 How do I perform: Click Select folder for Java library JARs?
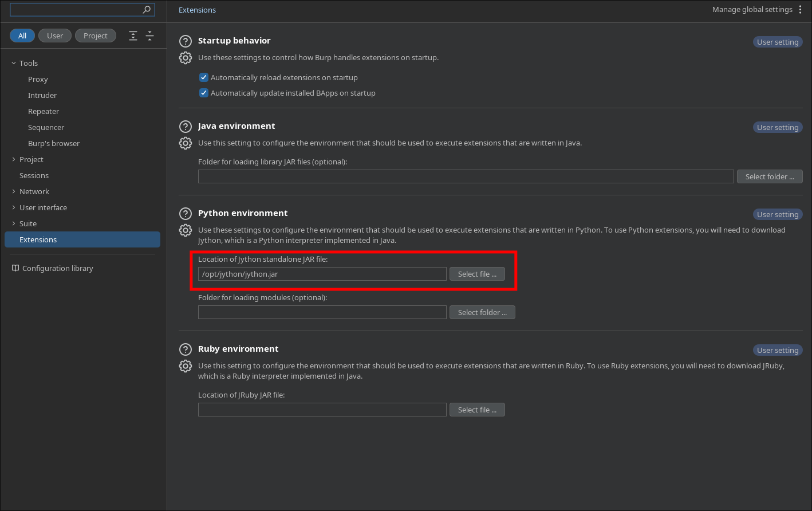point(770,176)
